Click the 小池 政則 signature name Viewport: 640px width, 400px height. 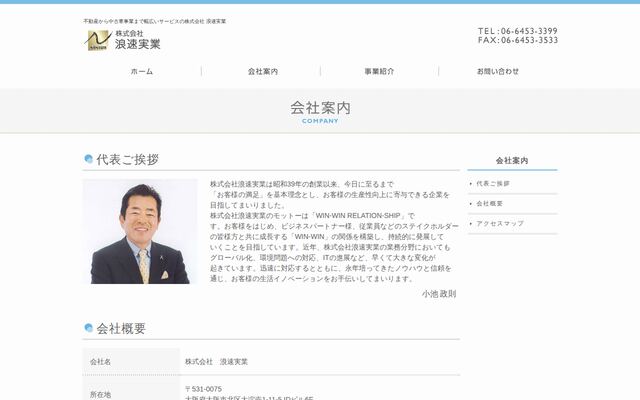pos(439,294)
